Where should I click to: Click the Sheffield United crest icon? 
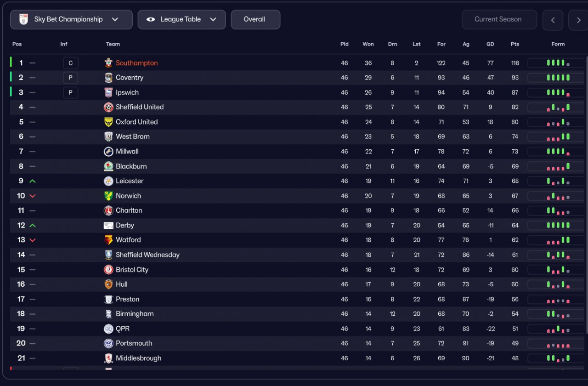click(108, 107)
